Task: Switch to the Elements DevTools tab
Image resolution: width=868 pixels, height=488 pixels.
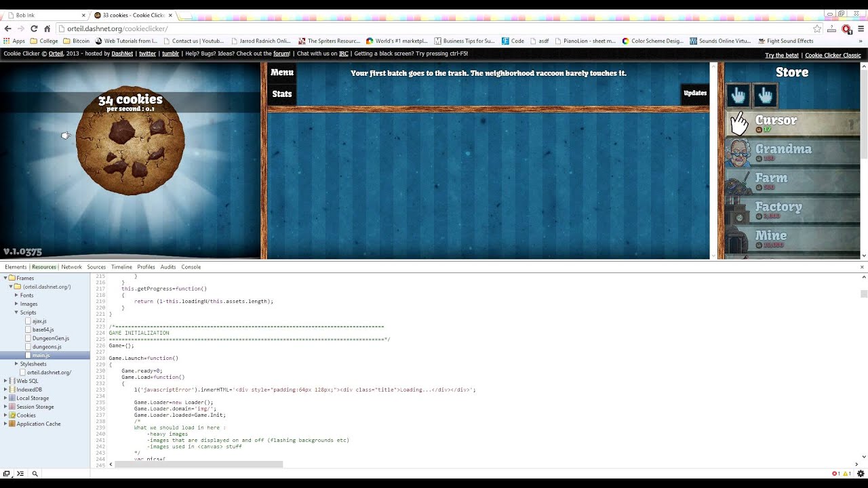Action: (16, 267)
